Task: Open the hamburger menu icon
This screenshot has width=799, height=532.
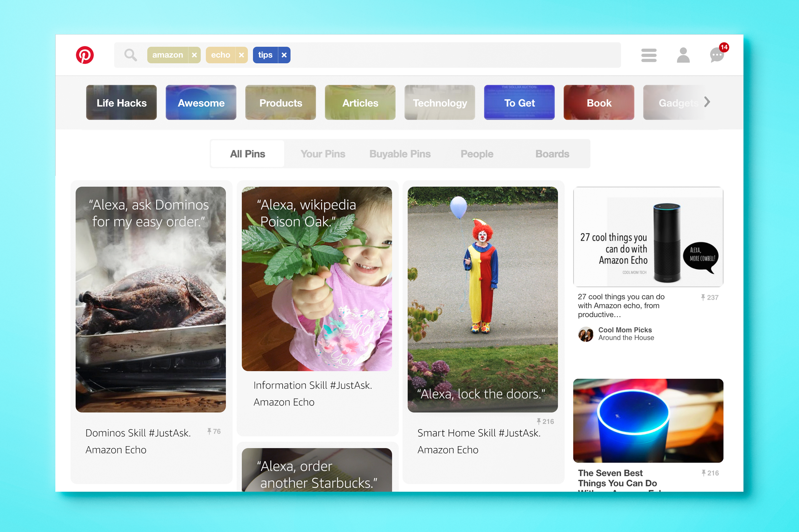Action: pos(648,55)
